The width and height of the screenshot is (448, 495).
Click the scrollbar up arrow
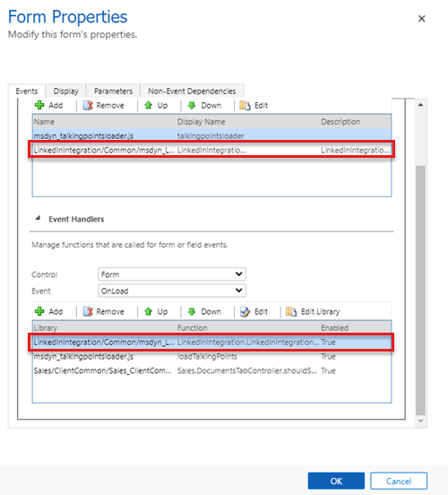point(420,105)
